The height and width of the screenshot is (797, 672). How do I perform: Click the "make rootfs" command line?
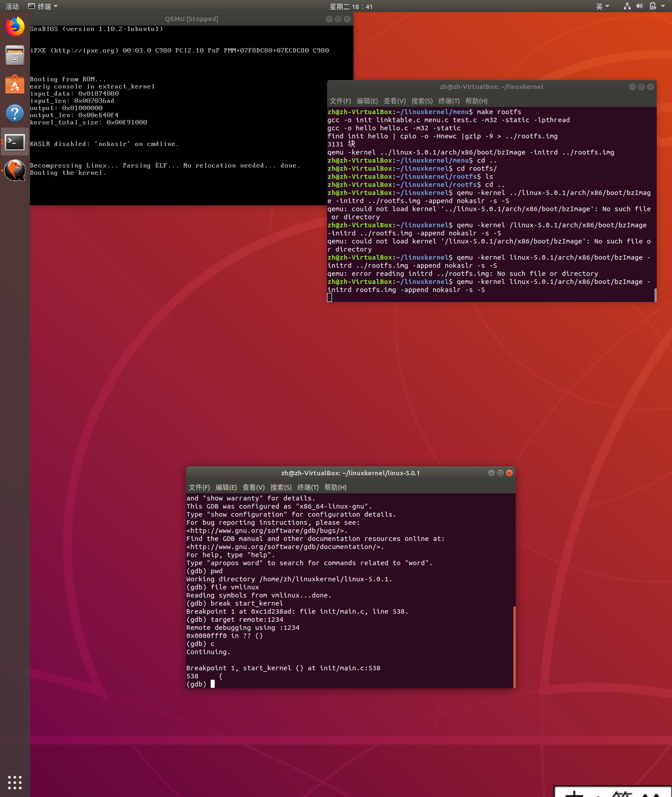tap(424, 112)
